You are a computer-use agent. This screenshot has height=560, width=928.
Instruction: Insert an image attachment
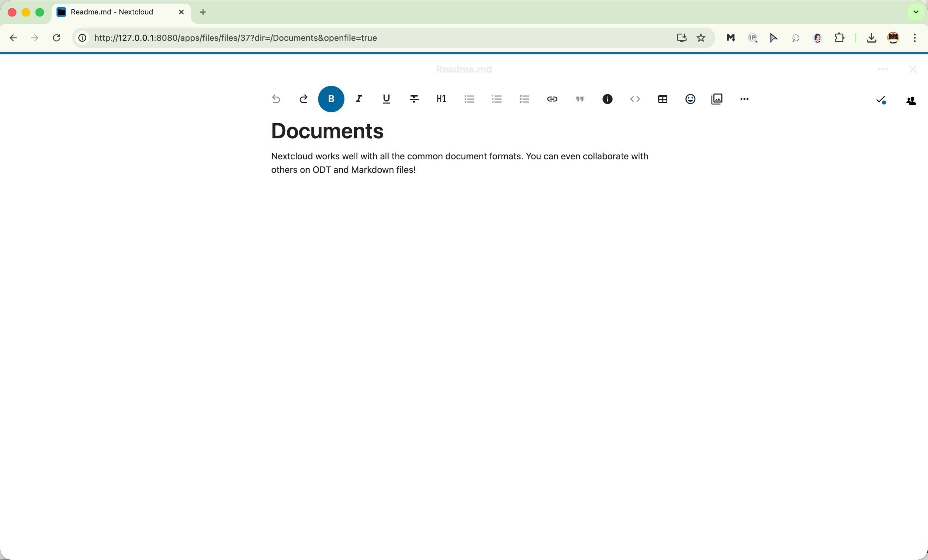point(717,99)
